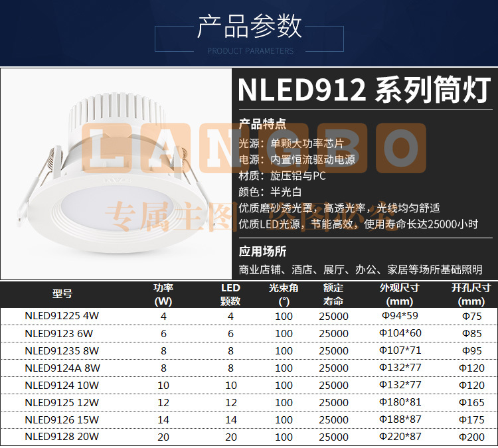Click the '应用场所' section heading
This screenshot has width=498, height=448.
pos(262,252)
